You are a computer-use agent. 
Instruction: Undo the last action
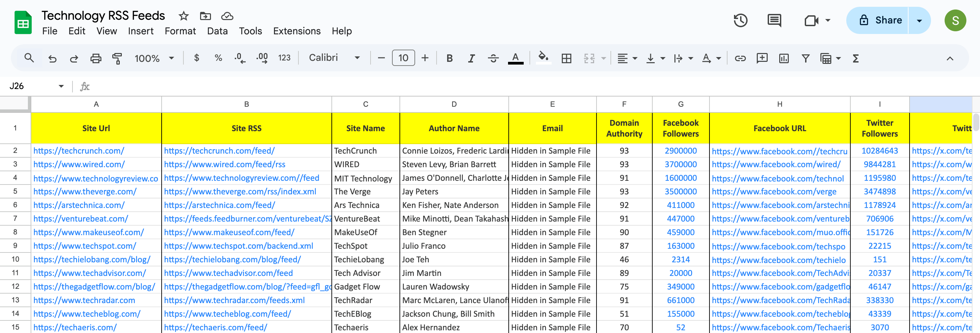(52, 58)
